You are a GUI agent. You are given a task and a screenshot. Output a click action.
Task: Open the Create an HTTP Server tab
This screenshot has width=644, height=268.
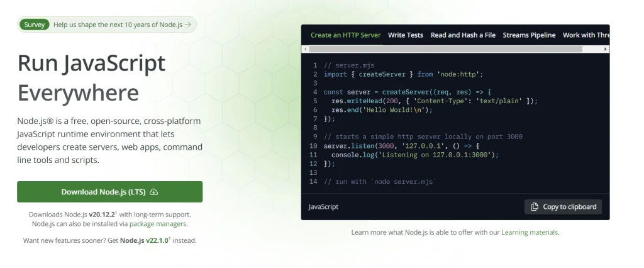click(x=345, y=35)
